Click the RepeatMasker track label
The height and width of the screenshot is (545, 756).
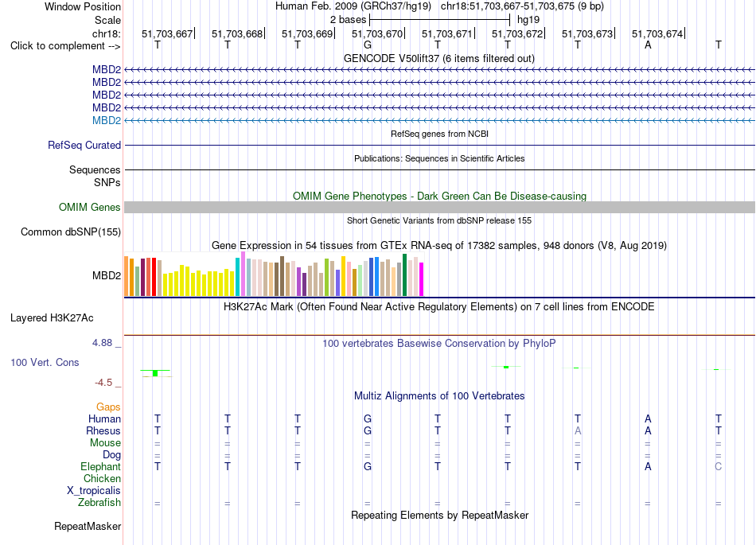click(x=88, y=526)
